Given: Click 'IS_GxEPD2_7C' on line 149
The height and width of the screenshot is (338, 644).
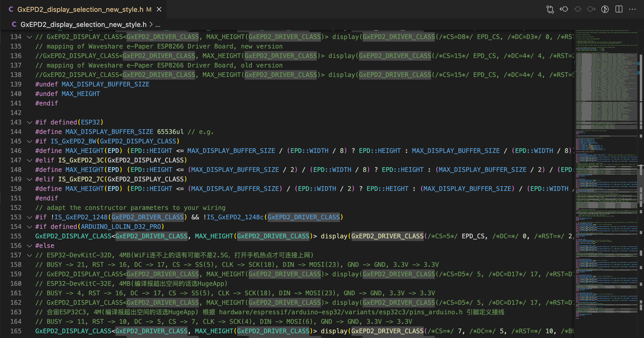Looking at the screenshot, I should click(x=81, y=179).
